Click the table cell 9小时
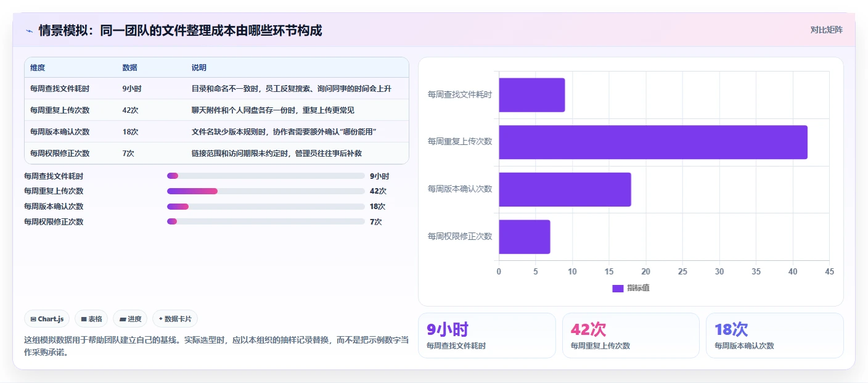The width and height of the screenshot is (868, 383). coord(132,89)
